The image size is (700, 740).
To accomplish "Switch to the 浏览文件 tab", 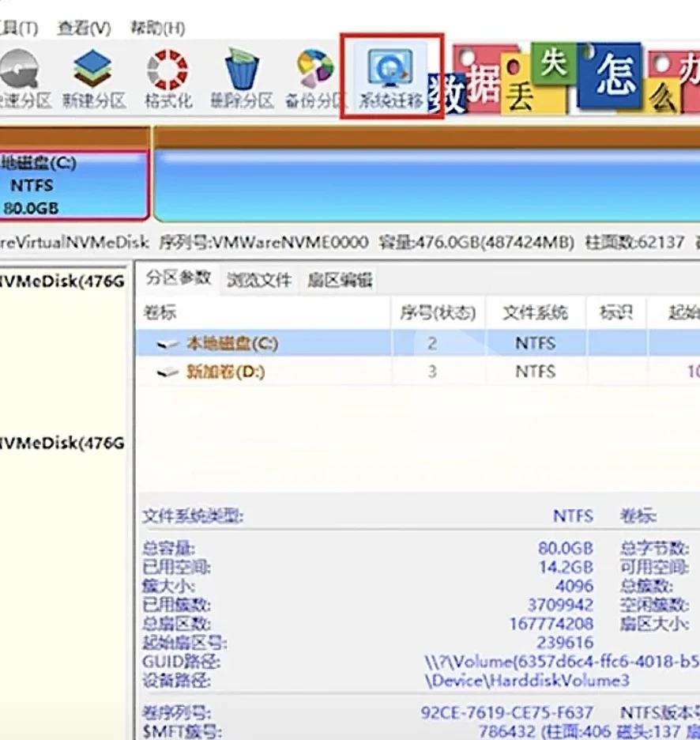I will (x=260, y=279).
